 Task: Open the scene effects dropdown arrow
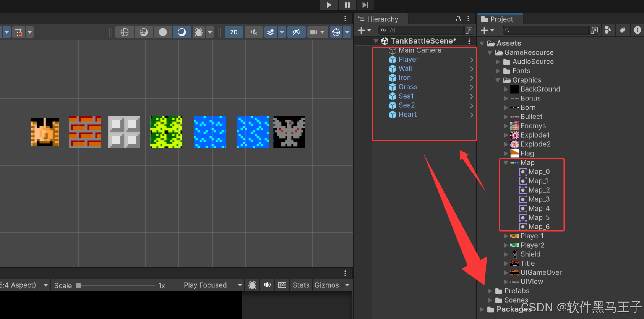[x=282, y=32]
